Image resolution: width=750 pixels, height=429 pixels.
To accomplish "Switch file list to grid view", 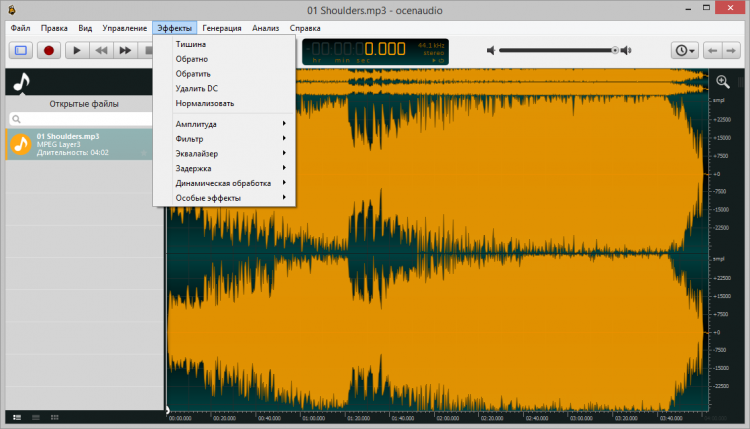I will [55, 415].
